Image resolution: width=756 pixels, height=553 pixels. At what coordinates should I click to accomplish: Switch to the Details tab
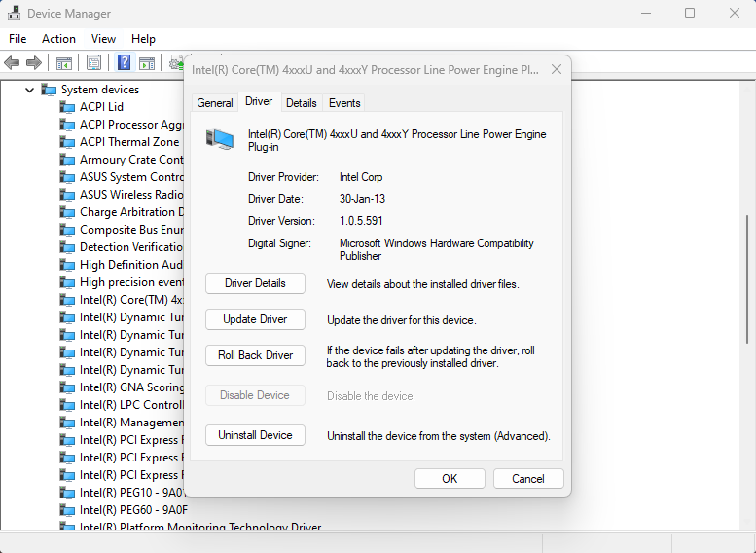tap(302, 103)
